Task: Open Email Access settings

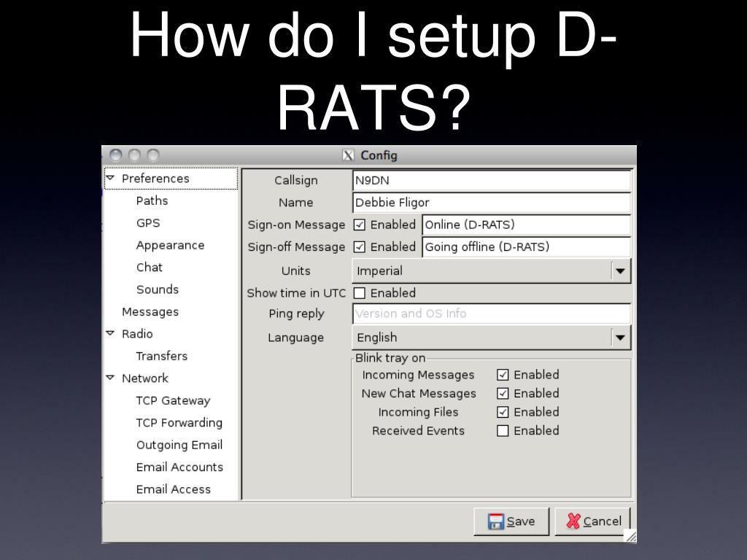Action: (x=174, y=489)
